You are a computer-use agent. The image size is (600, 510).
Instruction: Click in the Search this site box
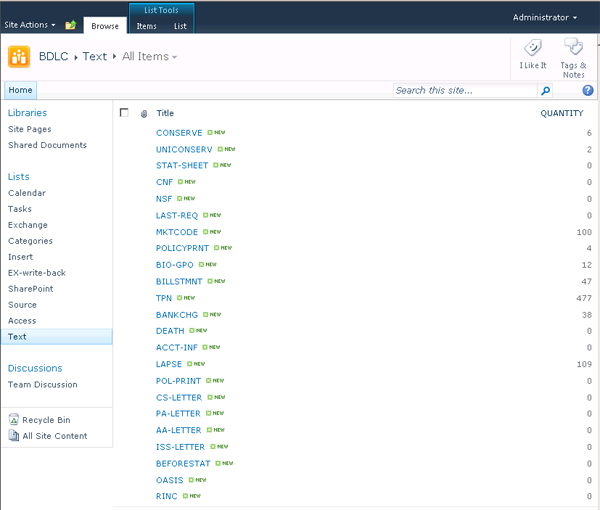point(465,90)
